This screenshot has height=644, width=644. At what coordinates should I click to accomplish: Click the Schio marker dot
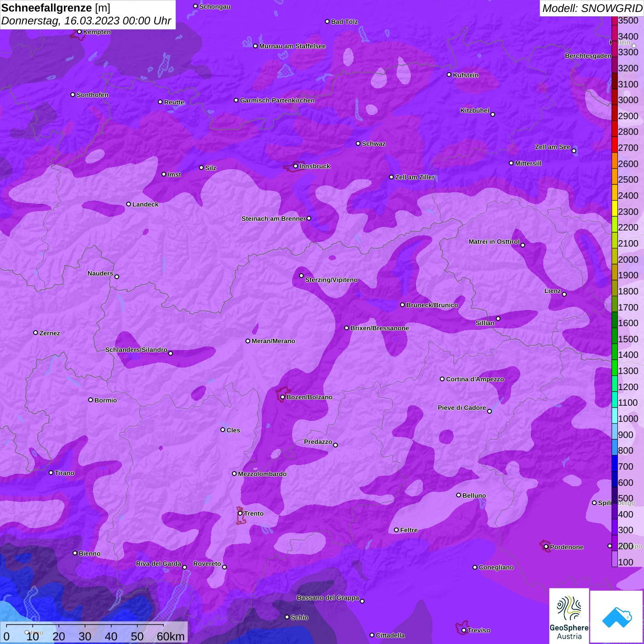coord(287,617)
